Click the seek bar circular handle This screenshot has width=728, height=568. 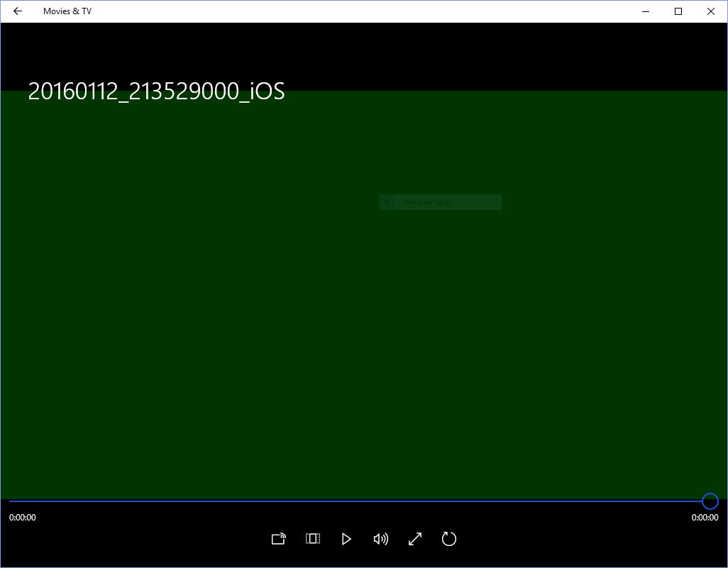710,501
